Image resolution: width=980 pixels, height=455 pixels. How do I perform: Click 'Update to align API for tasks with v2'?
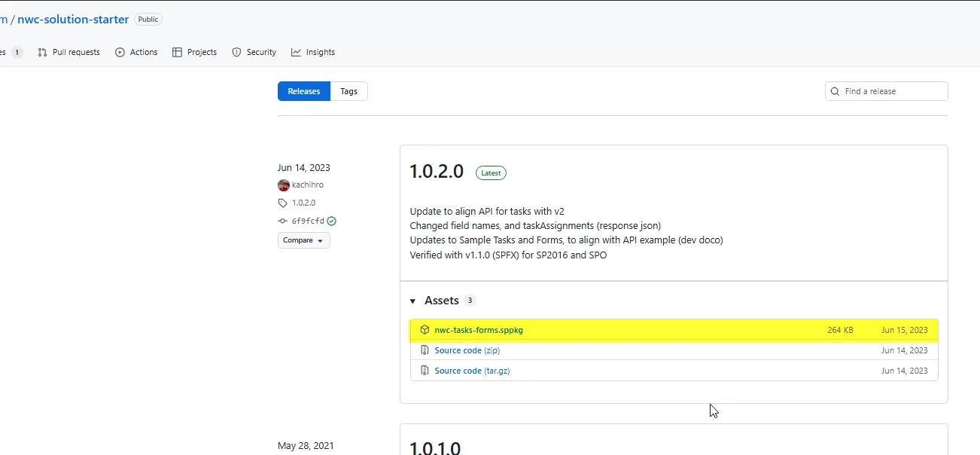pos(487,211)
